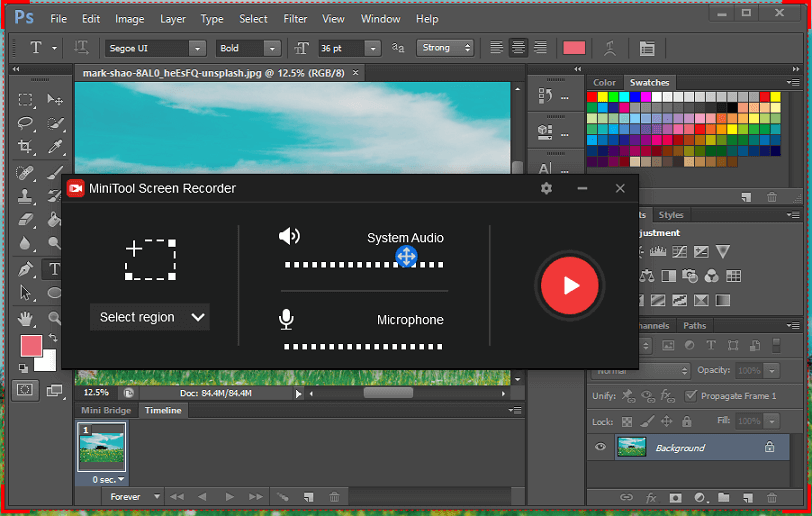Select the Move tool
Screen dimensions: 812x516
[54, 99]
